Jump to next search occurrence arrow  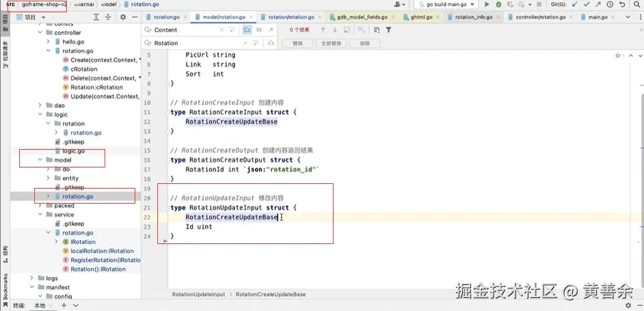335,30
